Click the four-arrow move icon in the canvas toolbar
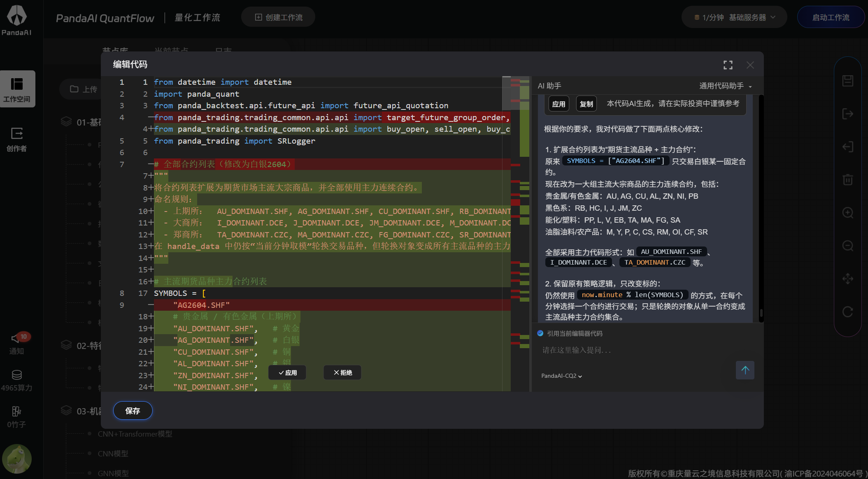This screenshot has height=479, width=868. point(848,279)
